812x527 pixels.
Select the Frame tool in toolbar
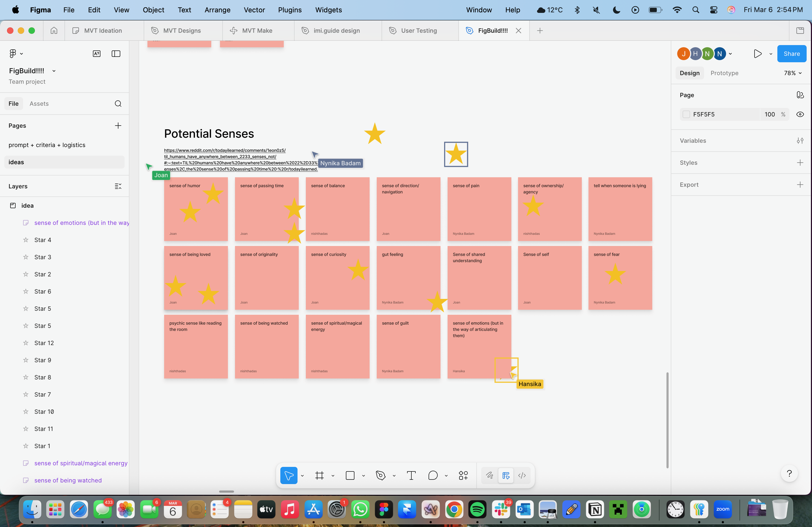click(319, 475)
